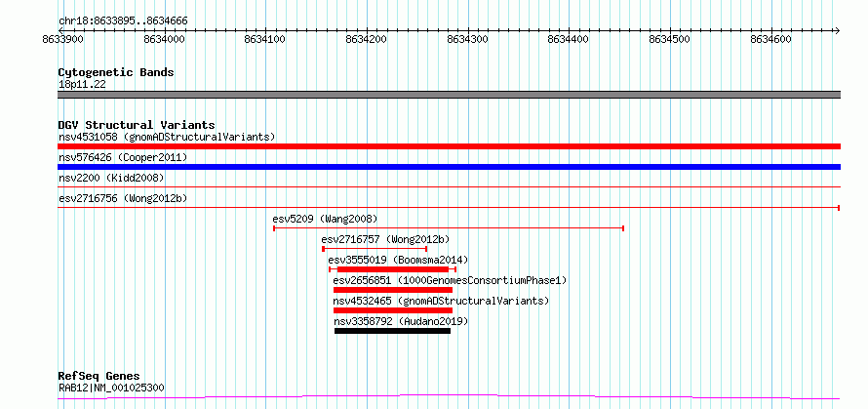
Task: Click nsv576426 (Cooper2011) label
Action: [123, 157]
